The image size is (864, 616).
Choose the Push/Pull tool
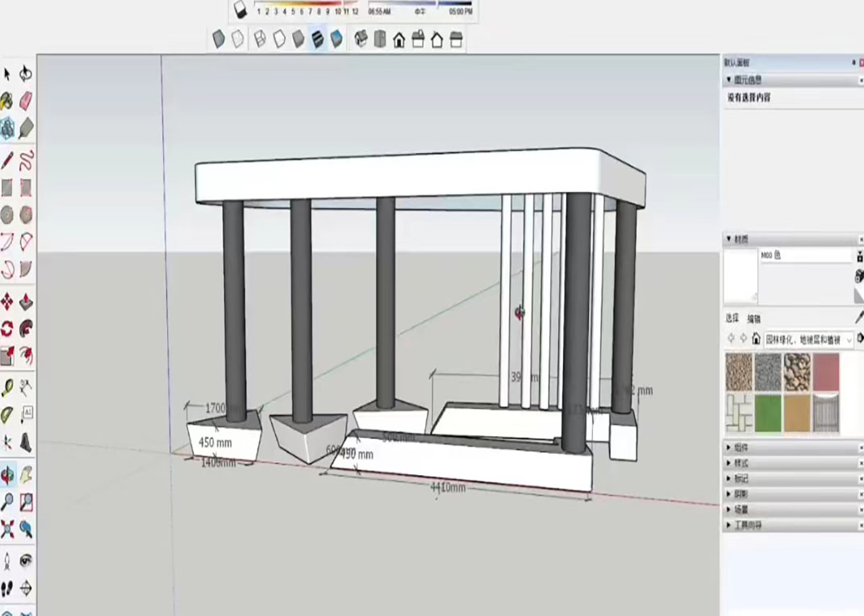click(x=26, y=302)
